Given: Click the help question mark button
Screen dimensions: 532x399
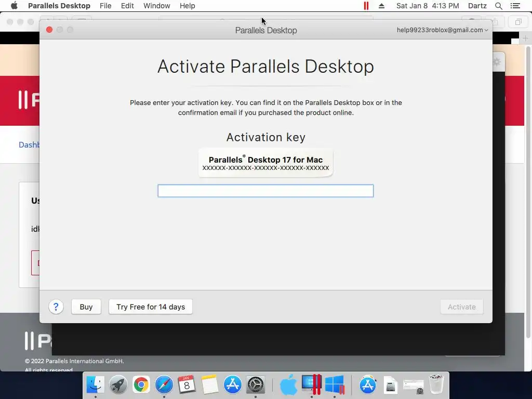Looking at the screenshot, I should click(x=56, y=307).
